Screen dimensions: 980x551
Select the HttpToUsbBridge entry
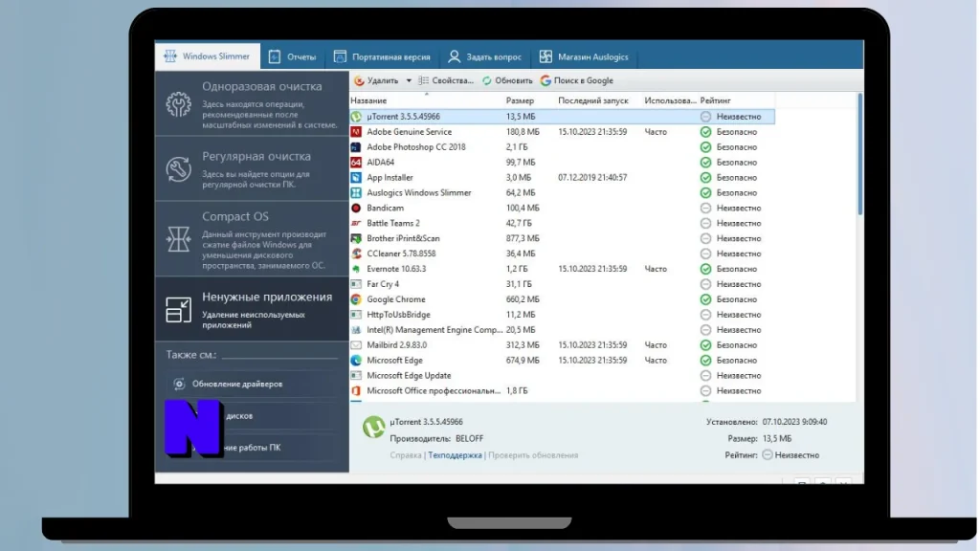(x=562, y=315)
